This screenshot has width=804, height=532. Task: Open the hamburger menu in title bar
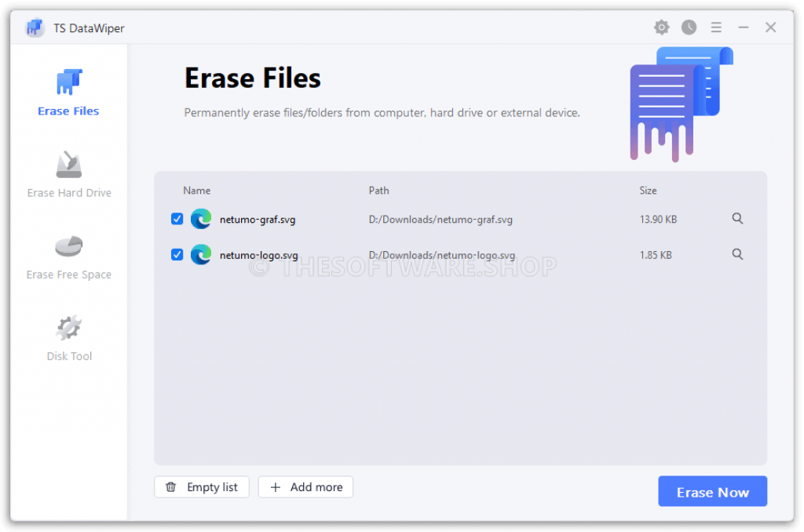pos(717,27)
